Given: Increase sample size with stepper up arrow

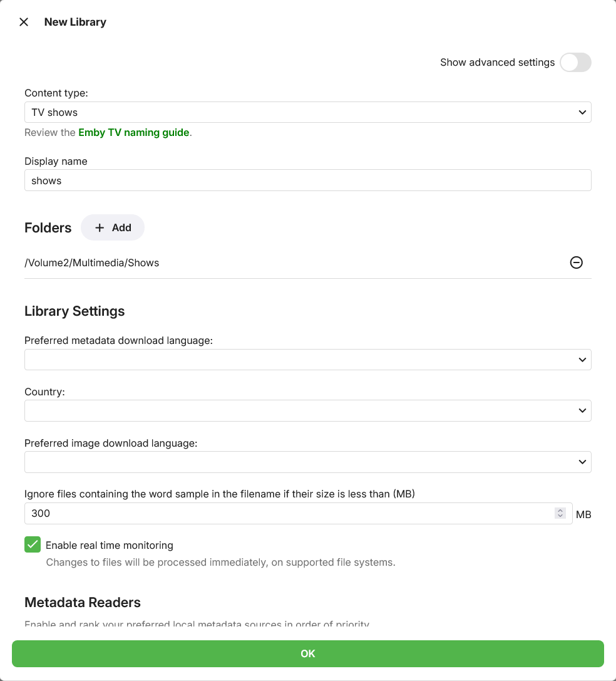Looking at the screenshot, I should [x=560, y=511].
